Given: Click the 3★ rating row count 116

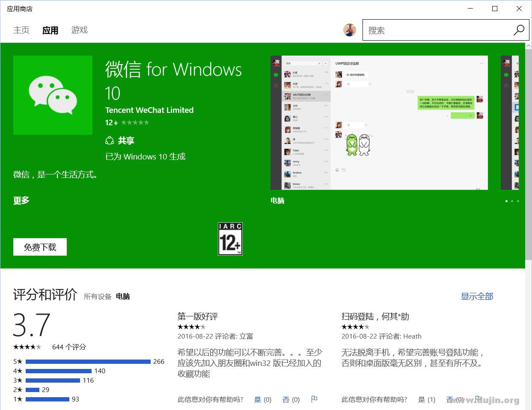Looking at the screenshot, I should [x=88, y=381].
